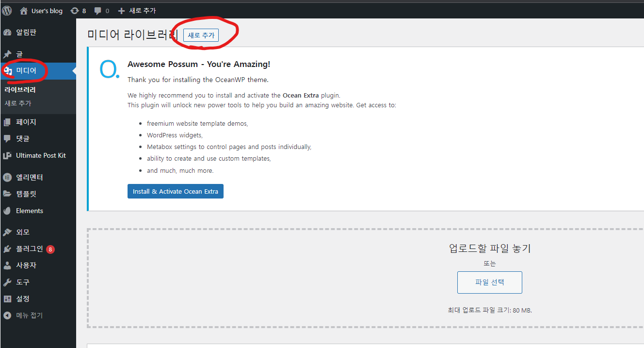Click 'and much, much more.' list item
Viewport: 644px width, 348px height.
click(180, 170)
